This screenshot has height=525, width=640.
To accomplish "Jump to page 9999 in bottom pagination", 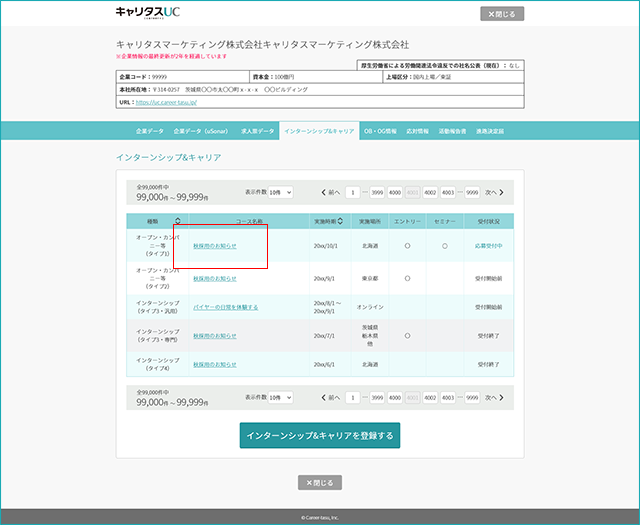I will coord(472,397).
